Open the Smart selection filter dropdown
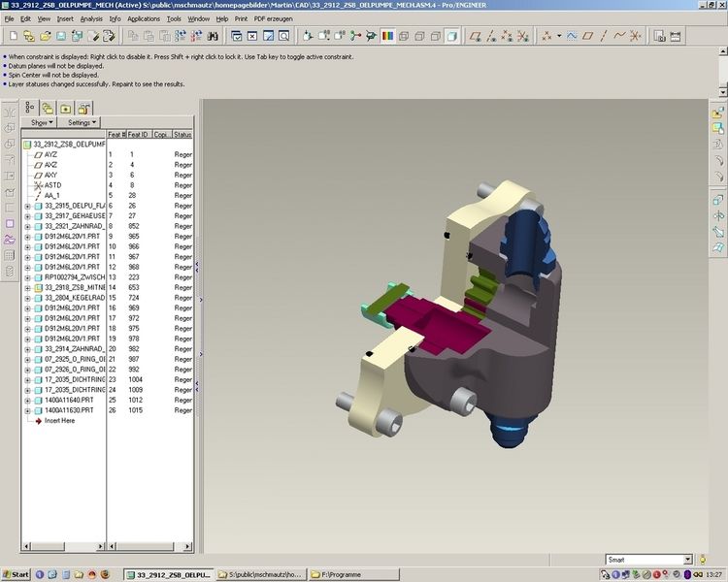 (x=687, y=560)
